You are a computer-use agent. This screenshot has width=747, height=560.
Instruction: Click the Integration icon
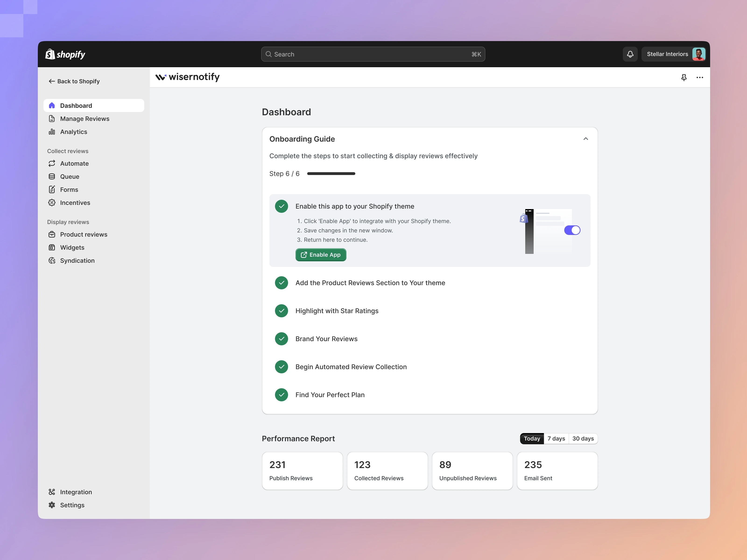click(52, 492)
